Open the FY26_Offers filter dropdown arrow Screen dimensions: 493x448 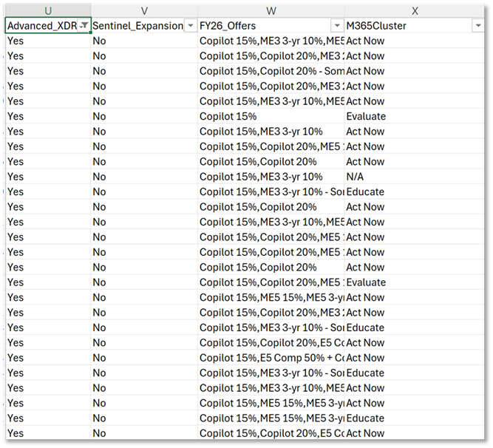[x=337, y=26]
